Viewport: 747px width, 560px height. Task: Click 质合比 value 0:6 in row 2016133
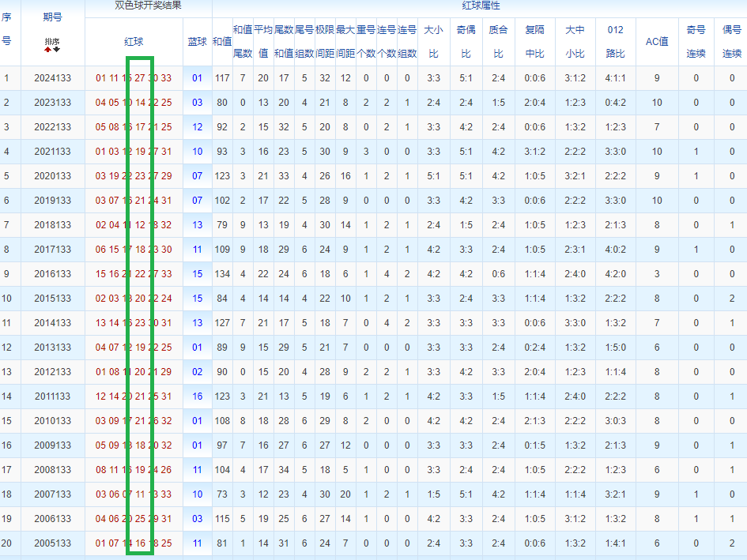click(x=498, y=274)
